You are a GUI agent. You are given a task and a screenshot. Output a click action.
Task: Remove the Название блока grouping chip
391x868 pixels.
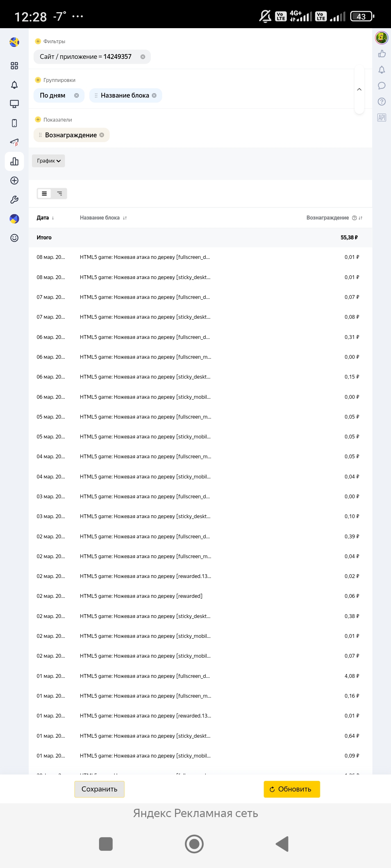(154, 95)
